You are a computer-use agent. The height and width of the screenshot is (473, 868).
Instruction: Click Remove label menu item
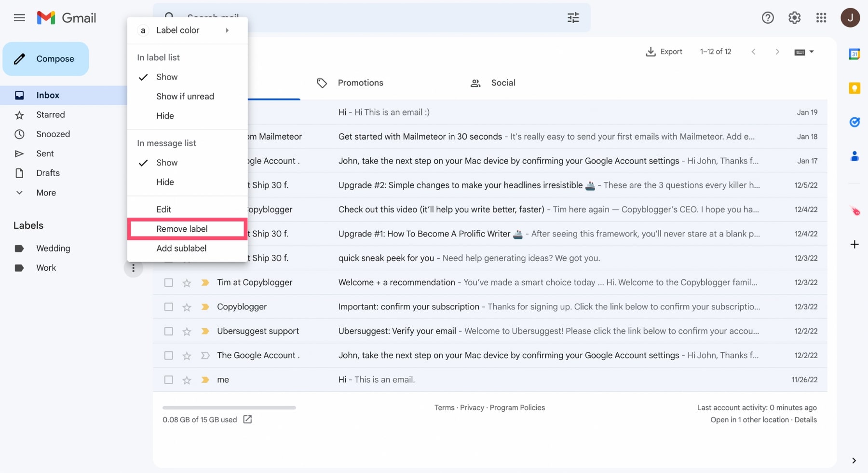point(187,229)
